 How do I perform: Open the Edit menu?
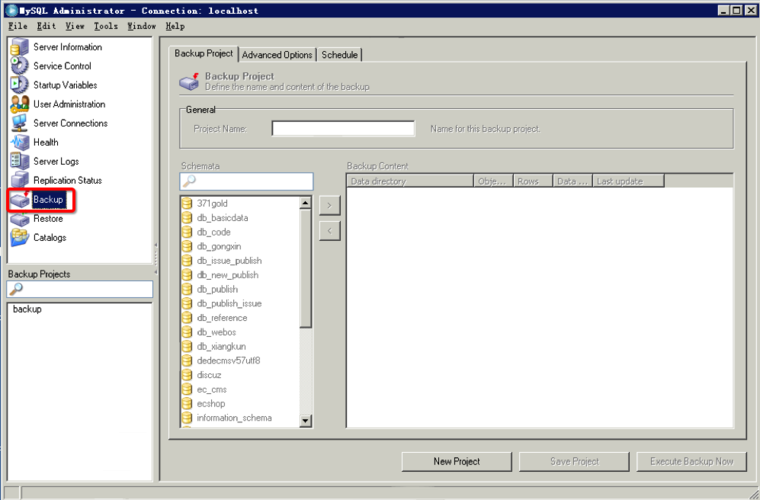pyautogui.click(x=47, y=26)
